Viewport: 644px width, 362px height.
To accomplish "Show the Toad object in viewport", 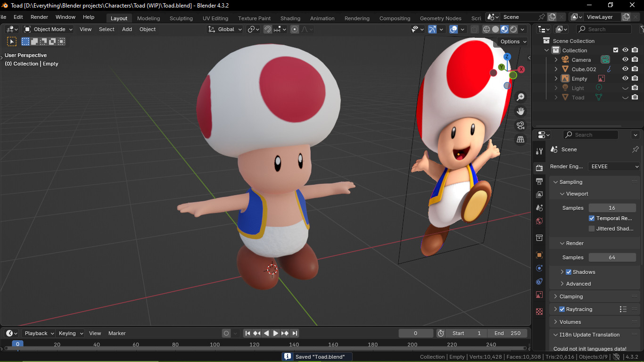I will point(625,98).
